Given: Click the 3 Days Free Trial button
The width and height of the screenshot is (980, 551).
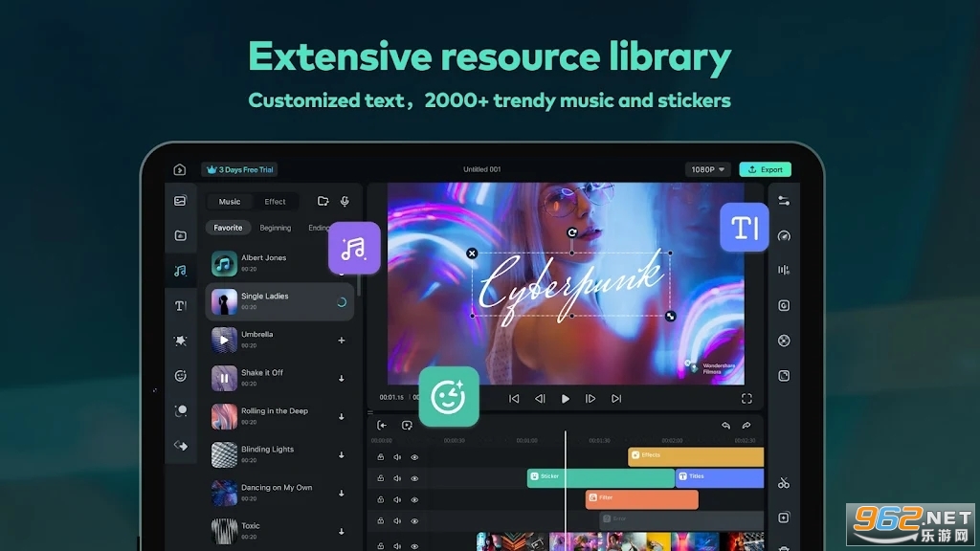Looking at the screenshot, I should pos(239,169).
